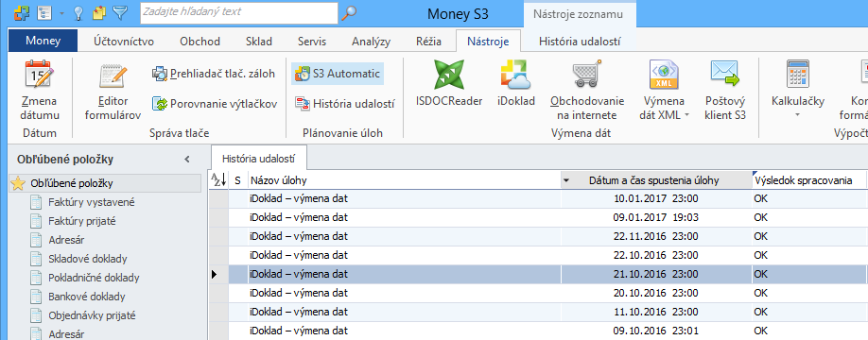Open Názov úlohy column filter arrow
The width and height of the screenshot is (868, 340).
click(565, 180)
